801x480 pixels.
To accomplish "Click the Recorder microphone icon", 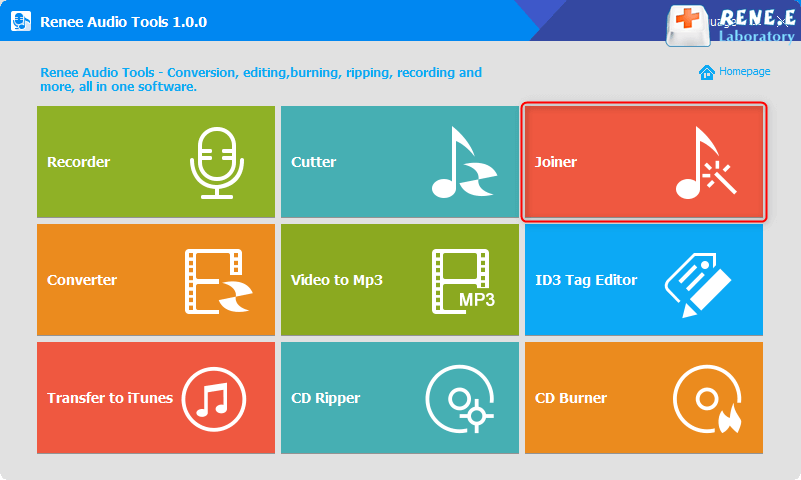I will click(x=217, y=163).
